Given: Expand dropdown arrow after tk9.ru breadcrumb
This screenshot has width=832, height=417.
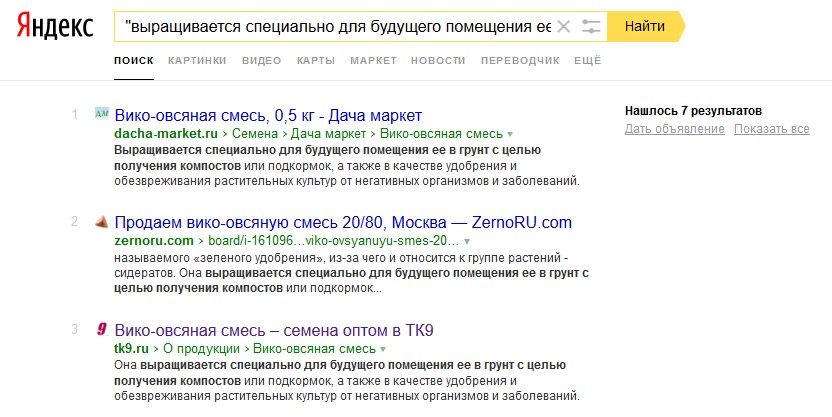Looking at the screenshot, I should [x=383, y=350].
